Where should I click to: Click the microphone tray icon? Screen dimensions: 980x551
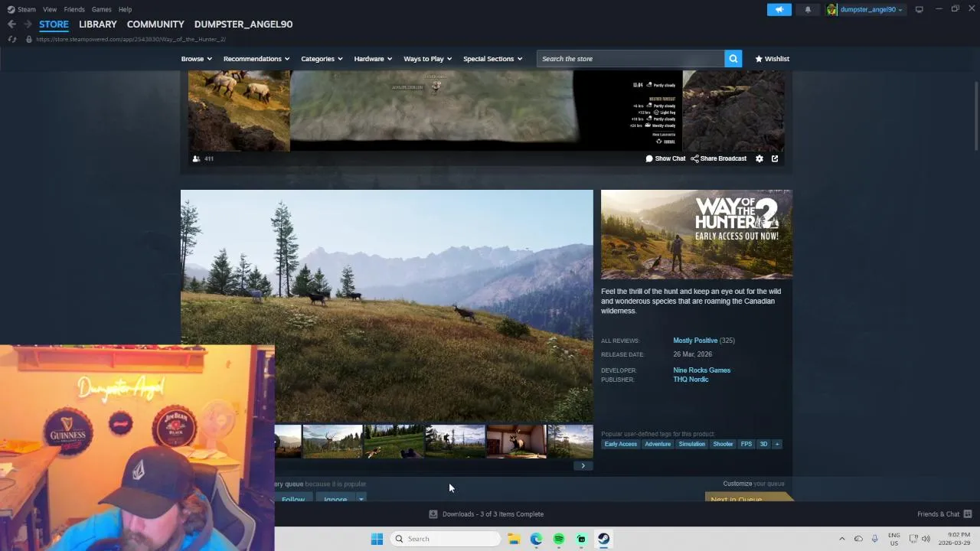click(x=874, y=539)
